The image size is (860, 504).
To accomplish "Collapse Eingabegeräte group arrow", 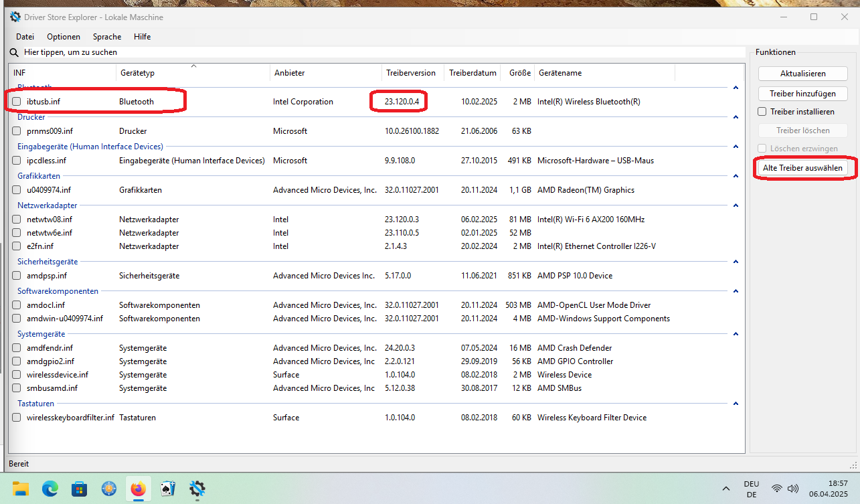I will tap(736, 147).
